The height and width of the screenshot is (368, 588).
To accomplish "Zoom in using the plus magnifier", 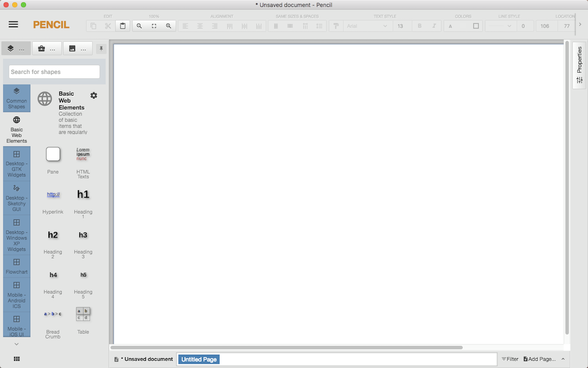I will coord(169,26).
